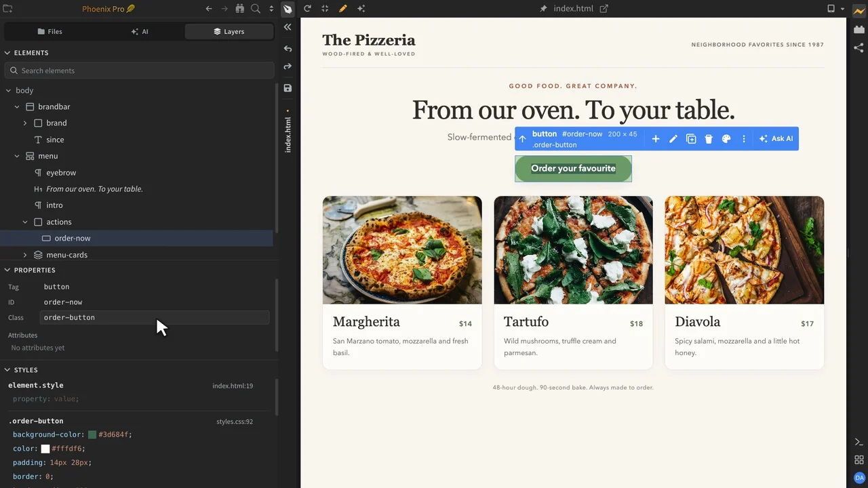Delete the selected button with trash icon
Screen dimensions: 868x488
pyautogui.click(x=709, y=139)
